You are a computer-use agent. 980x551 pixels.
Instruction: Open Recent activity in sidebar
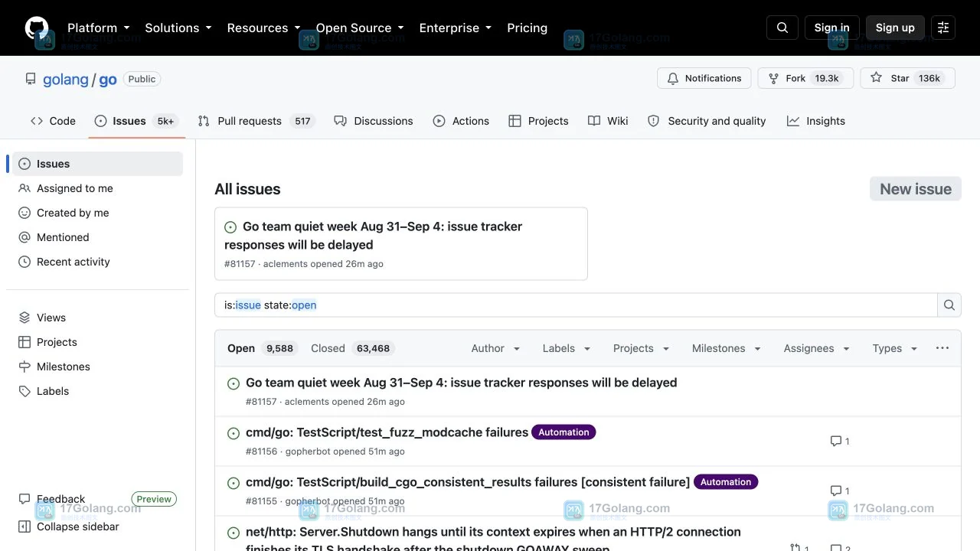pyautogui.click(x=97, y=262)
